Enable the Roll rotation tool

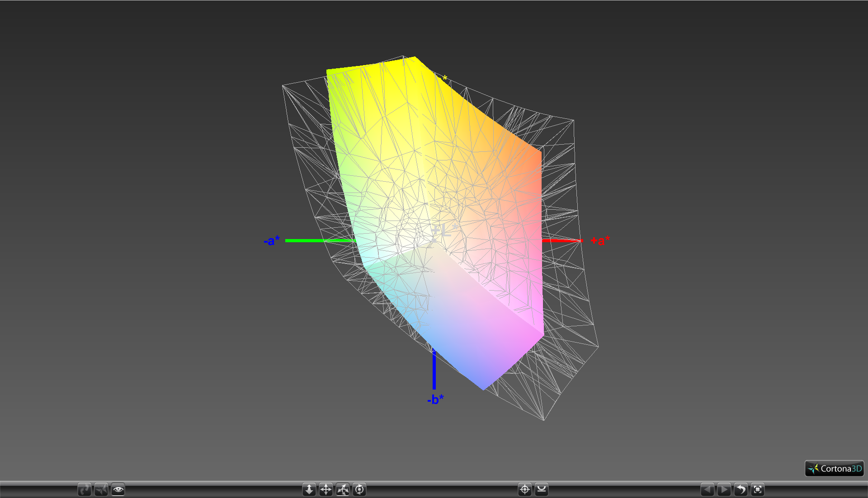(x=359, y=489)
